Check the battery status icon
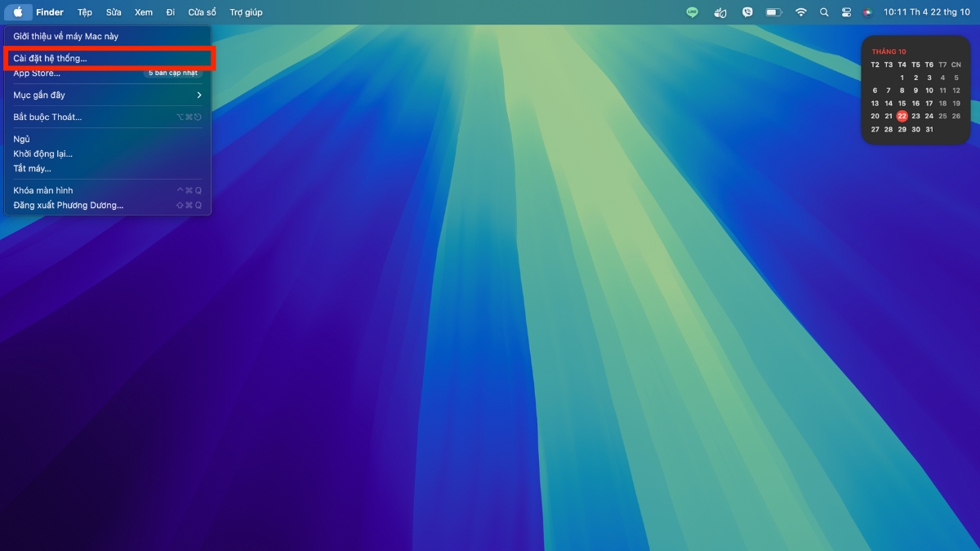The height and width of the screenshot is (551, 980). coord(773,12)
